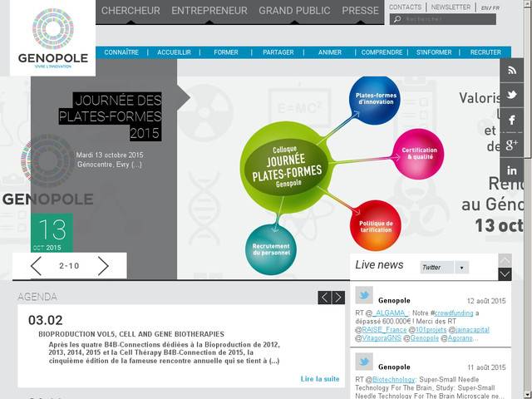
Task: Select FORMER in blue navigation bar
Action: (x=226, y=52)
